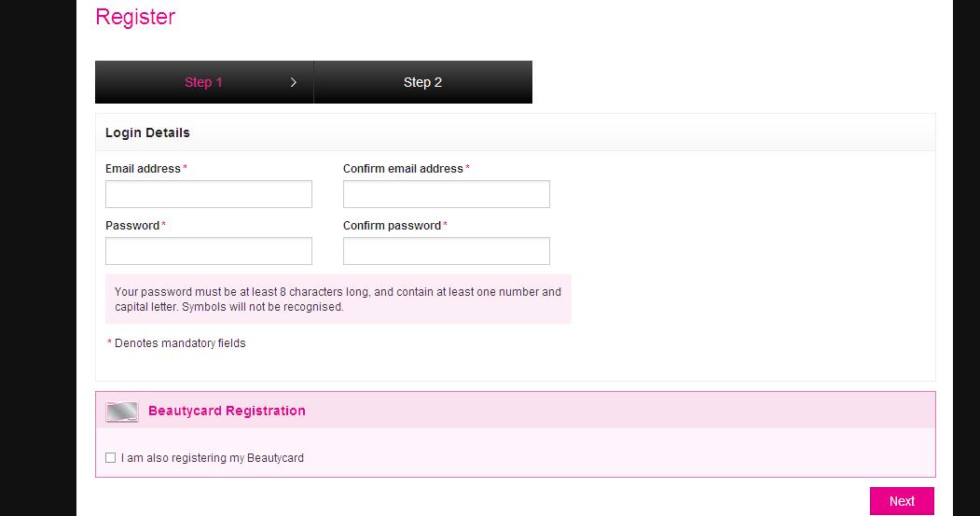The image size is (980, 516).
Task: Click the Step 1 tab
Action: pyautogui.click(x=204, y=82)
